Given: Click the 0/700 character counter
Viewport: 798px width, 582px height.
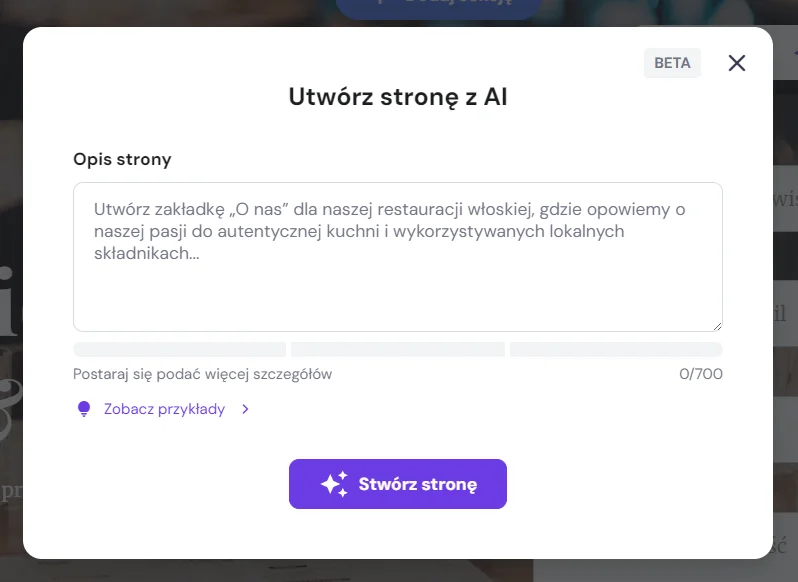Looking at the screenshot, I should 700,374.
